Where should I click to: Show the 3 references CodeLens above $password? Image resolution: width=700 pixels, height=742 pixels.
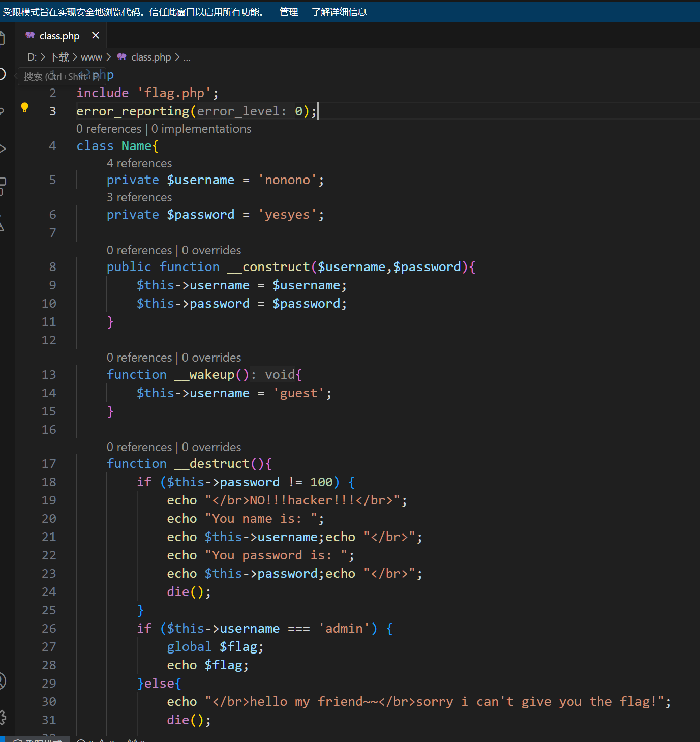coord(139,197)
